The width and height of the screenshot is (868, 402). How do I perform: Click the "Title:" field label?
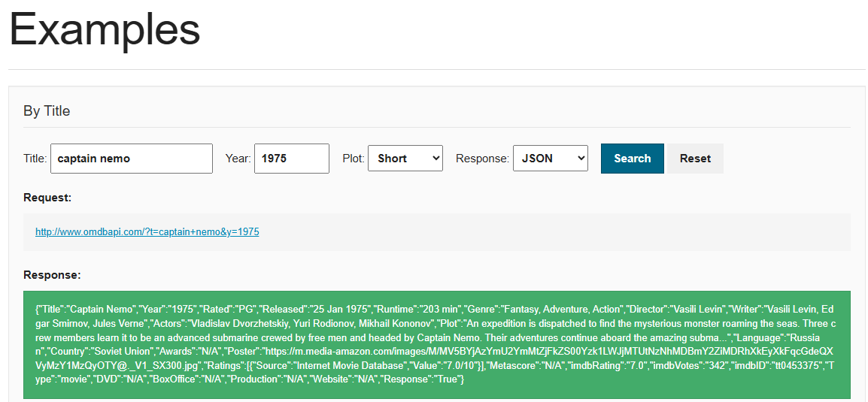click(x=35, y=159)
